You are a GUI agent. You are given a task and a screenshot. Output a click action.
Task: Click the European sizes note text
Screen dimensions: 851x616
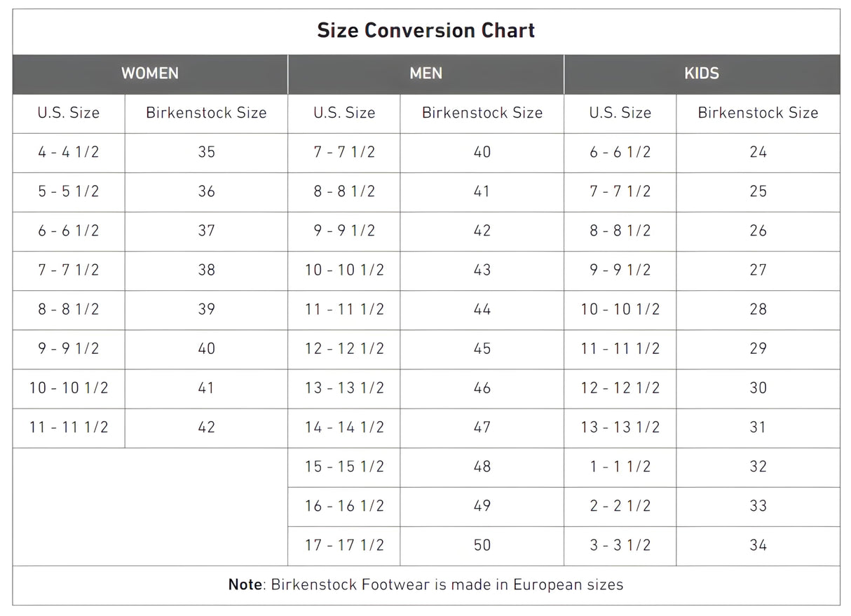pos(425,584)
